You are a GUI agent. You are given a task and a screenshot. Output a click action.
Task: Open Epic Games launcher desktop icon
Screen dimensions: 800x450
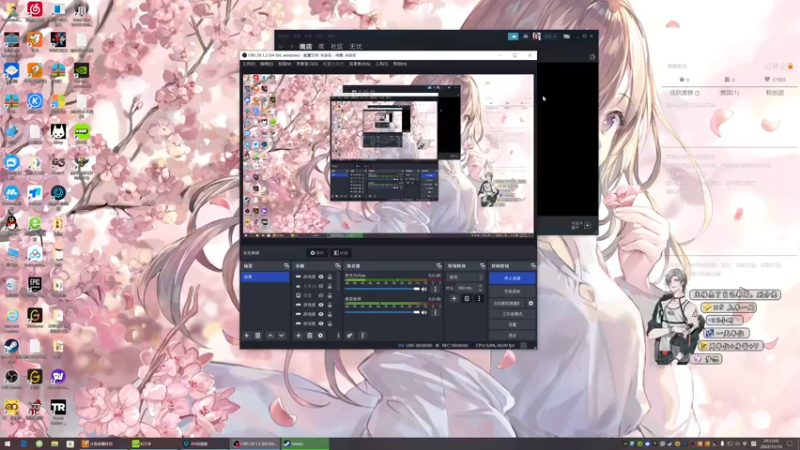35,284
